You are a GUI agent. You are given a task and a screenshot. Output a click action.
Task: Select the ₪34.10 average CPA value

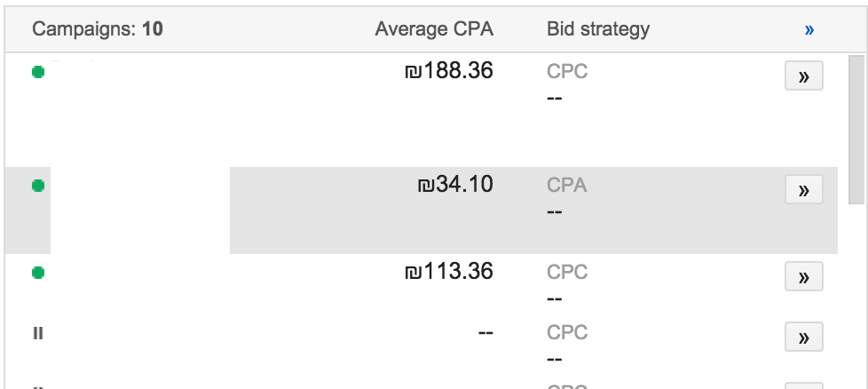(x=455, y=185)
